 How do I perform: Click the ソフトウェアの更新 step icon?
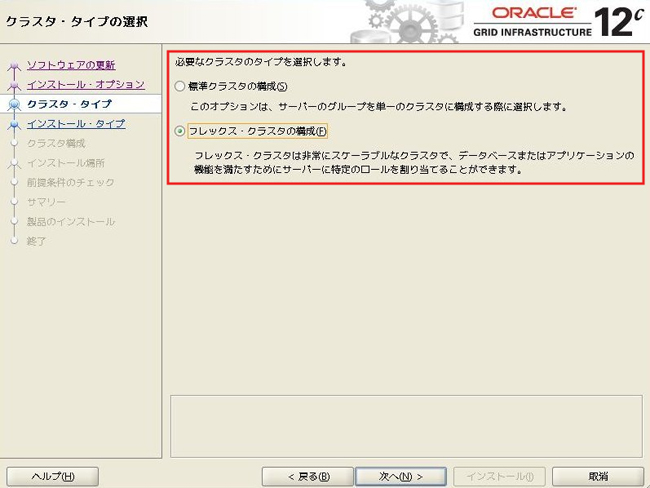pyautogui.click(x=14, y=67)
